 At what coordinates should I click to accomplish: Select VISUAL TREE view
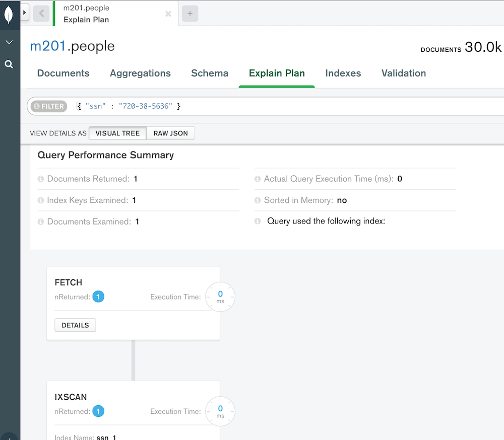(x=117, y=133)
